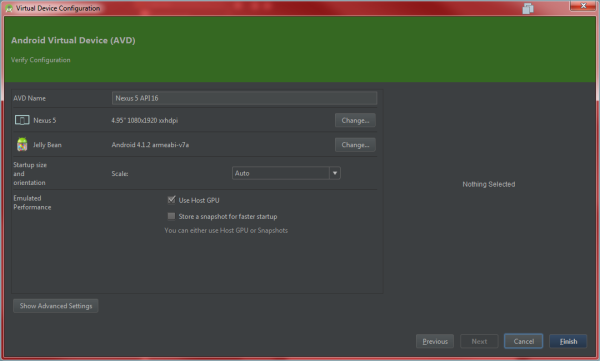600x361 pixels.
Task: Cancel the AVD configuration
Action: pos(523,341)
